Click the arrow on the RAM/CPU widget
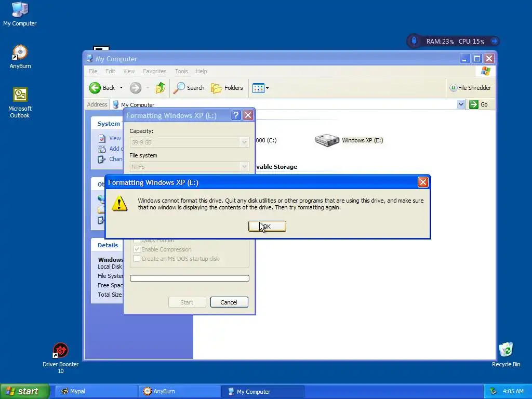The width and height of the screenshot is (532, 399). (x=494, y=41)
